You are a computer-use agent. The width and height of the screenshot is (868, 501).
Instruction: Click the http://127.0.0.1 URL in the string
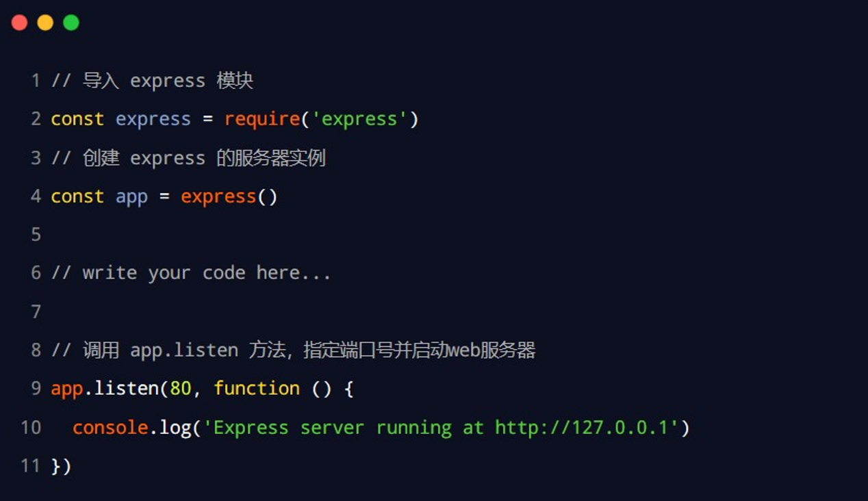(x=586, y=428)
